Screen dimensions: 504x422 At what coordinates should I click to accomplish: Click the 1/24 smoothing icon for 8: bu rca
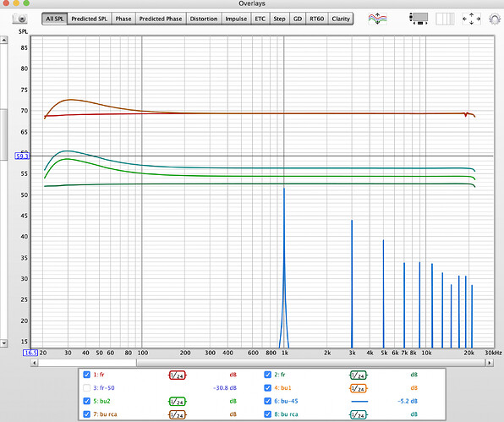tap(358, 414)
